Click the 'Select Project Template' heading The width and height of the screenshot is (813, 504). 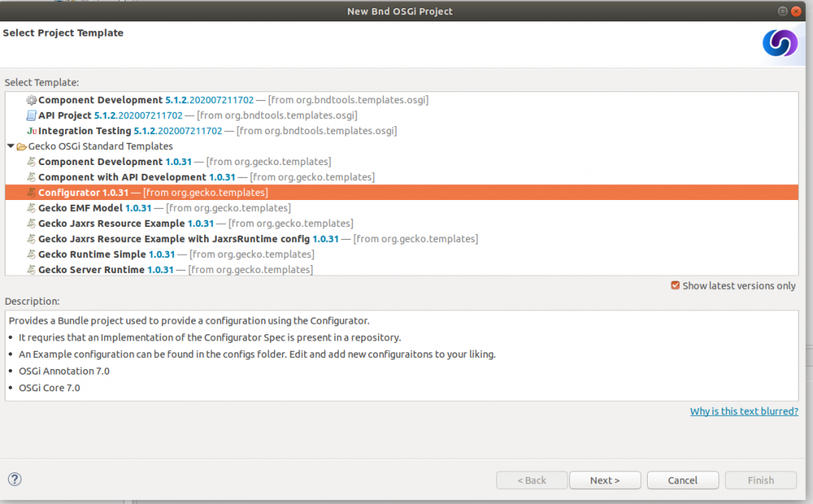pyautogui.click(x=64, y=33)
